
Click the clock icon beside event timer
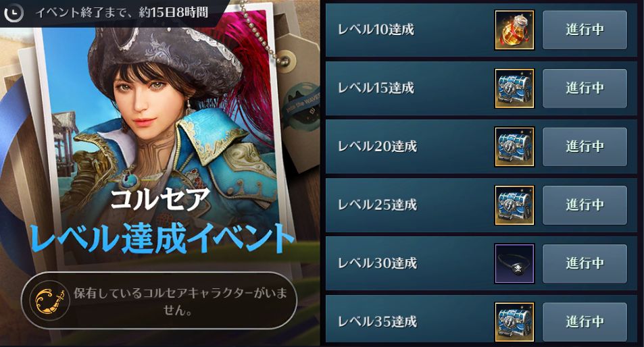click(x=14, y=13)
